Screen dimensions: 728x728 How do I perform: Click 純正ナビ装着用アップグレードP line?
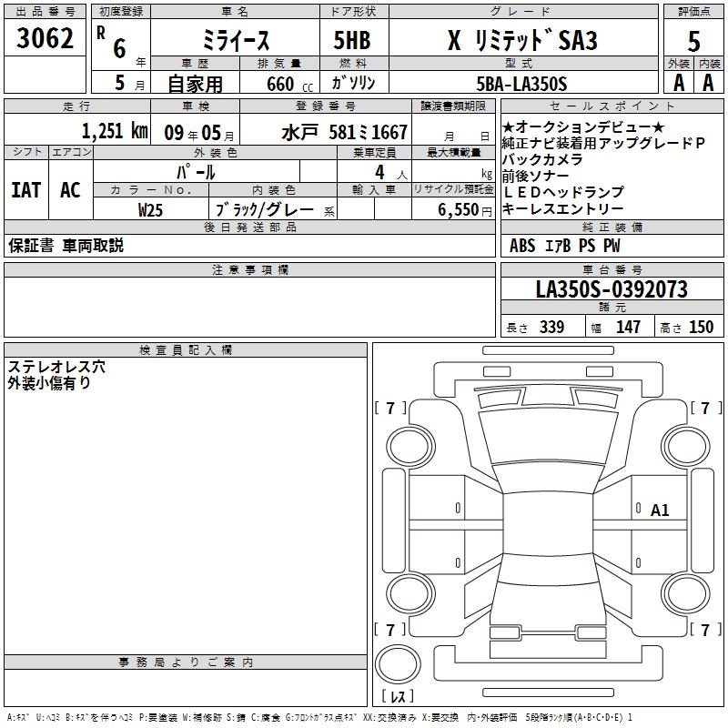point(603,143)
